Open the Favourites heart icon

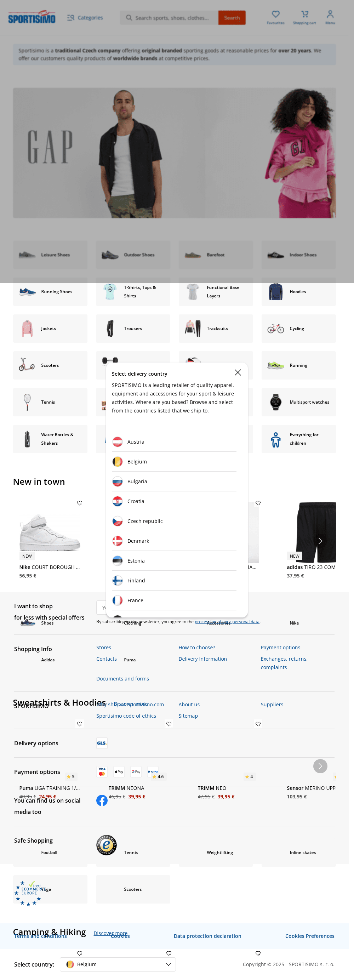click(276, 17)
